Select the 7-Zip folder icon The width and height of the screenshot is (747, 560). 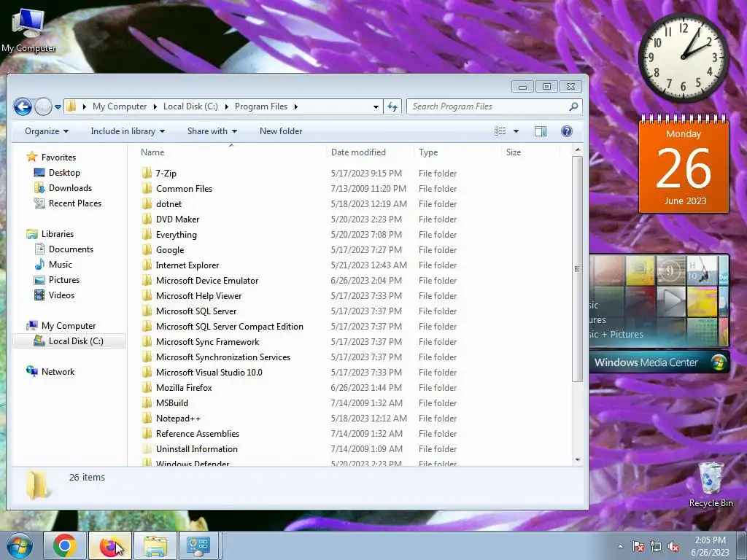147,173
